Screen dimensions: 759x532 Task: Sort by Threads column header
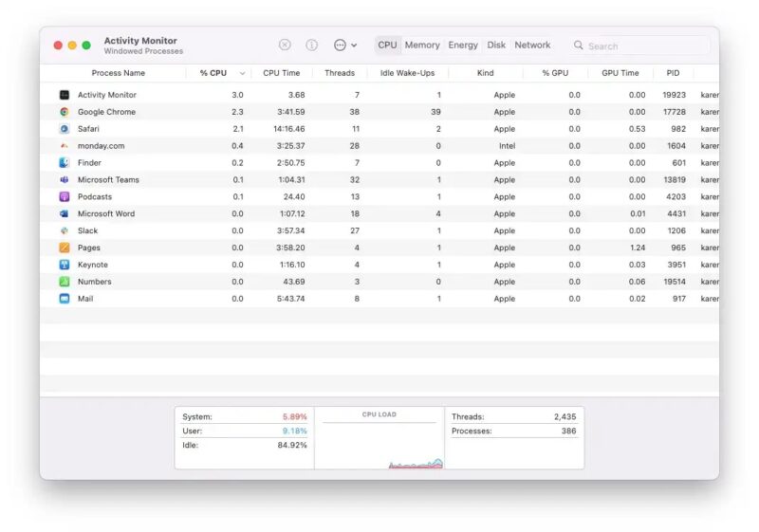point(339,73)
